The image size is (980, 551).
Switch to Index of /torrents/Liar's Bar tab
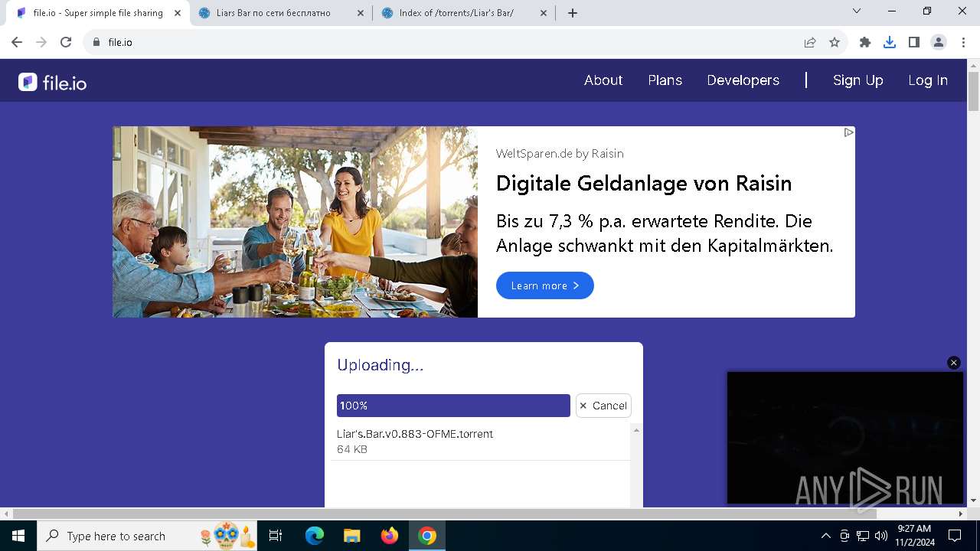point(464,13)
